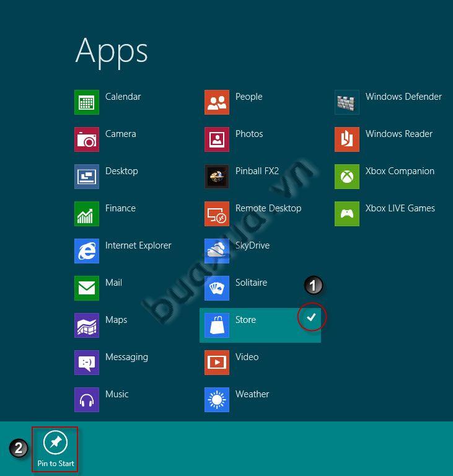453x476 pixels.
Task: Click the Desktop label text
Action: (121, 171)
